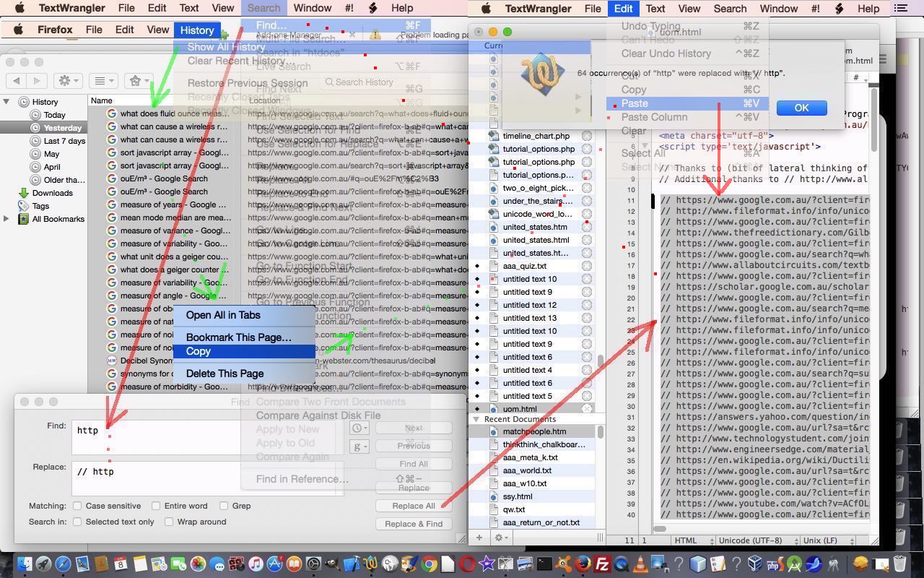The image size is (924, 578).
Task: Click the plus icon to add a document
Action: click(479, 538)
